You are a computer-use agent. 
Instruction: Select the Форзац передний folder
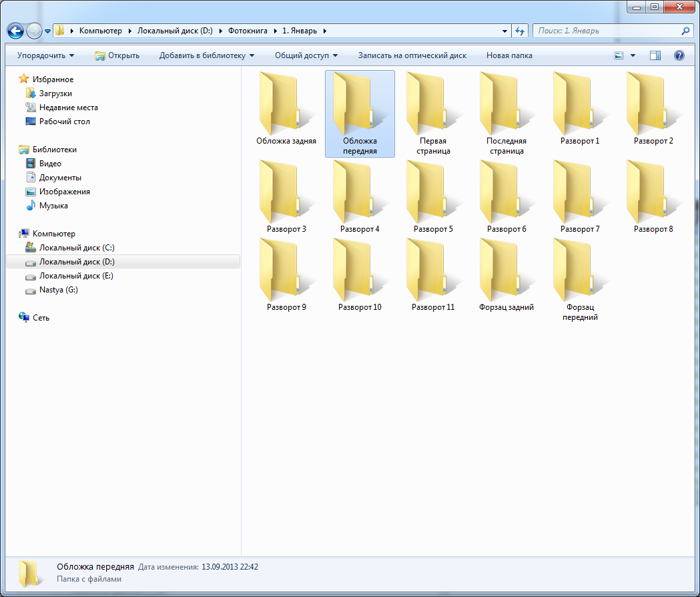(580, 280)
